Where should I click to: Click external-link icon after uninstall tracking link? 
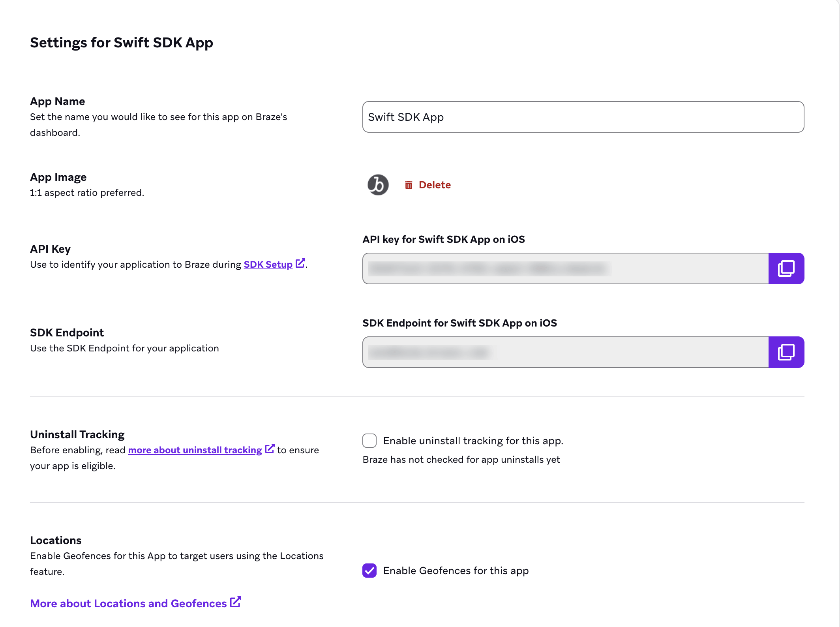tap(270, 449)
